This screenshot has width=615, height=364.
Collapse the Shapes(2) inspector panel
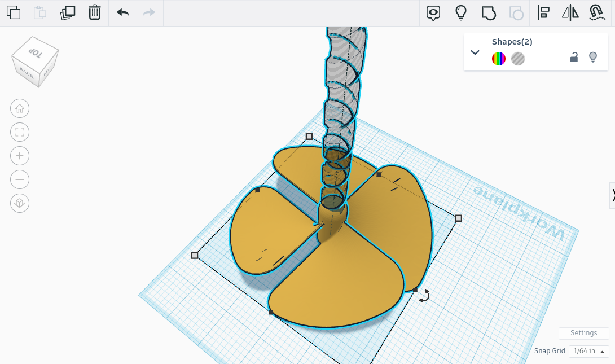click(x=475, y=52)
